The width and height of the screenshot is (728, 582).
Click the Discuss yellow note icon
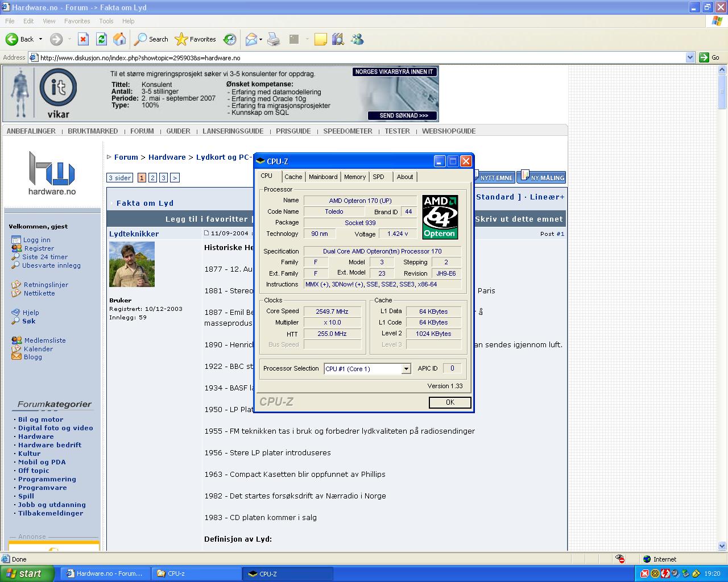click(x=321, y=39)
